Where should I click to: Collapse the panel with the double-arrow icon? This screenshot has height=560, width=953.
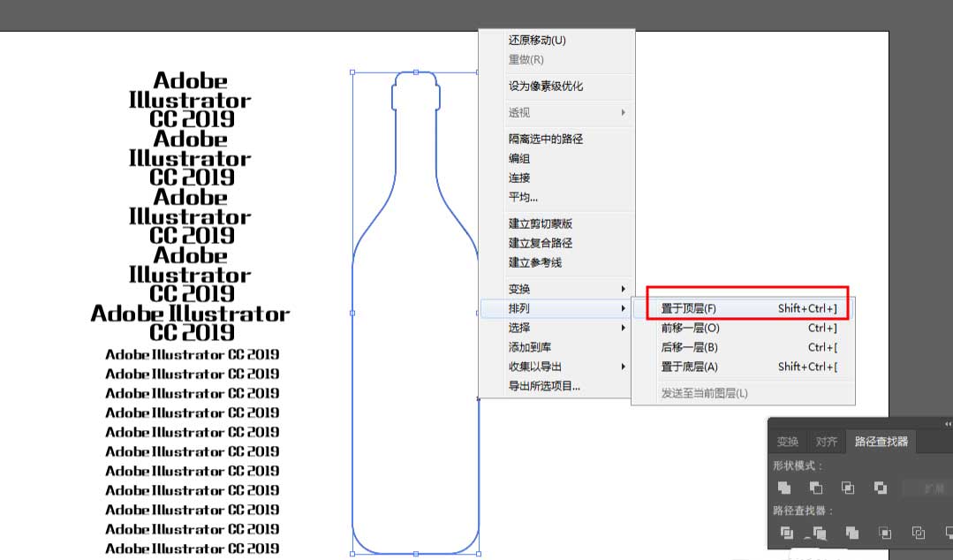(x=948, y=424)
